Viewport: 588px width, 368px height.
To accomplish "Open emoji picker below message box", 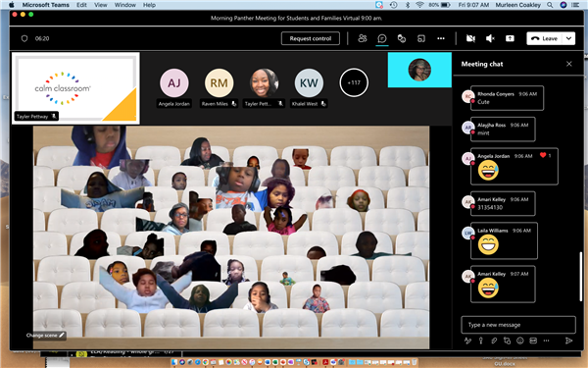I will pyautogui.click(x=519, y=341).
